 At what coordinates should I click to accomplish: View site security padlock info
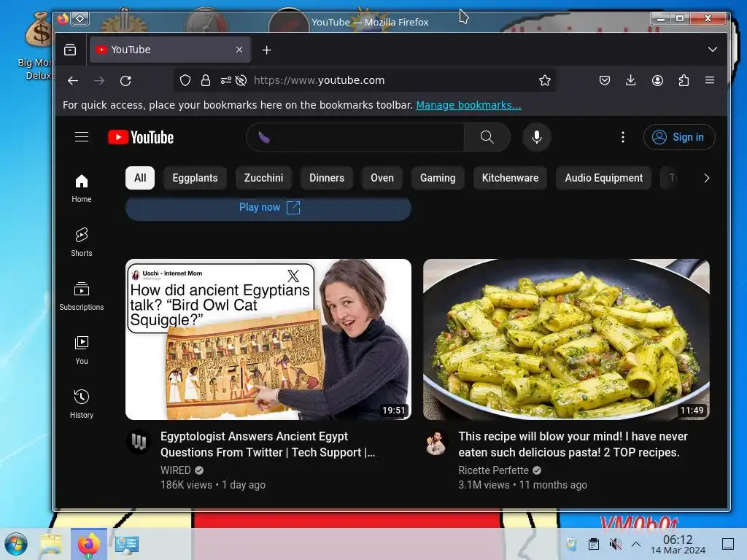[205, 80]
